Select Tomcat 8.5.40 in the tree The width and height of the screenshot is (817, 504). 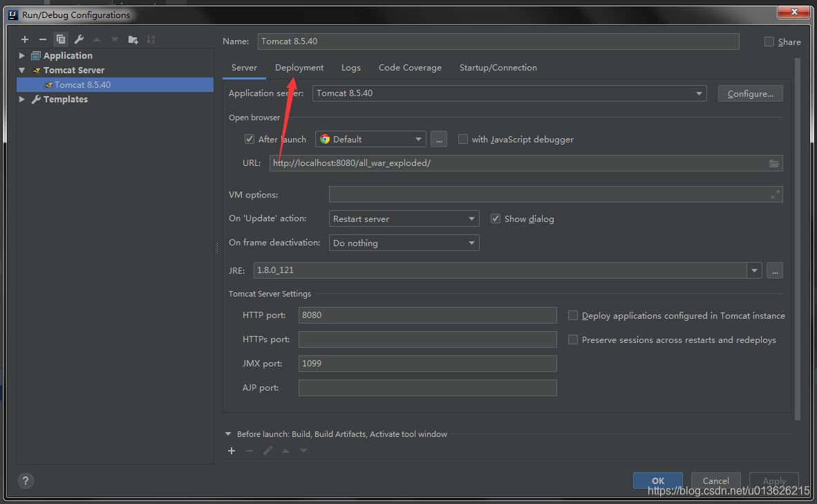click(115, 85)
